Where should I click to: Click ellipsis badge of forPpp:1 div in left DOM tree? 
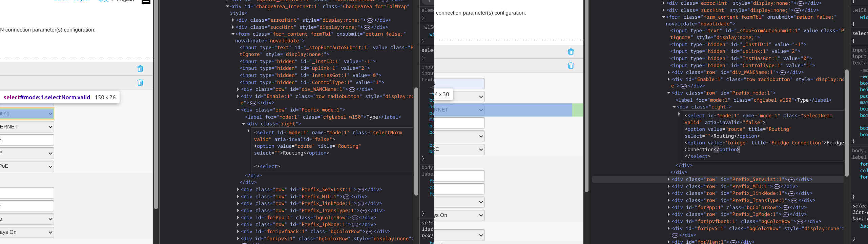[x=355, y=218]
